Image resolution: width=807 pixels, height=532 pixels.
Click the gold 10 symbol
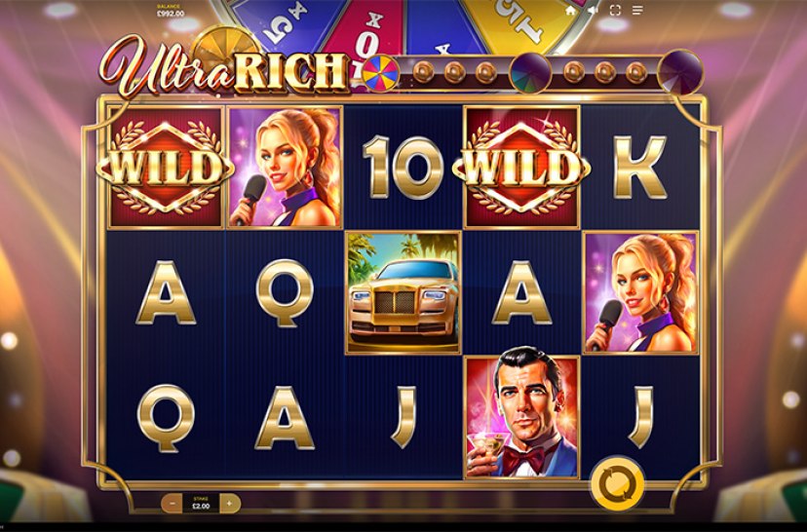(x=403, y=168)
